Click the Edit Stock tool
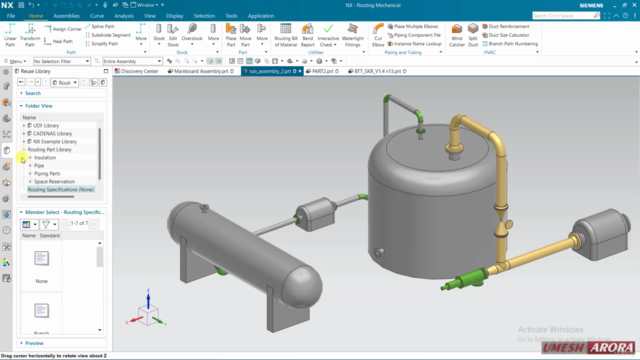640x360 pixels. coord(173,35)
